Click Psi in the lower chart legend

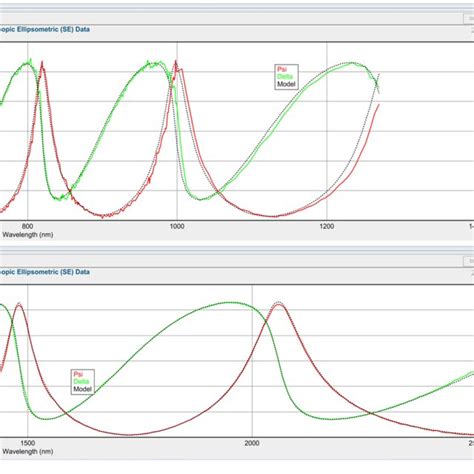[78, 374]
